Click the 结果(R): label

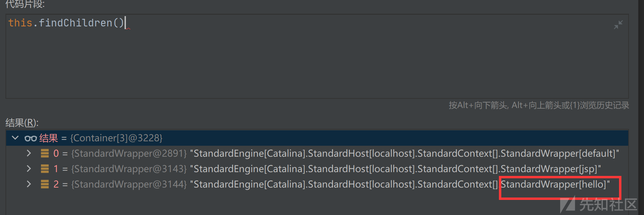[x=22, y=122]
